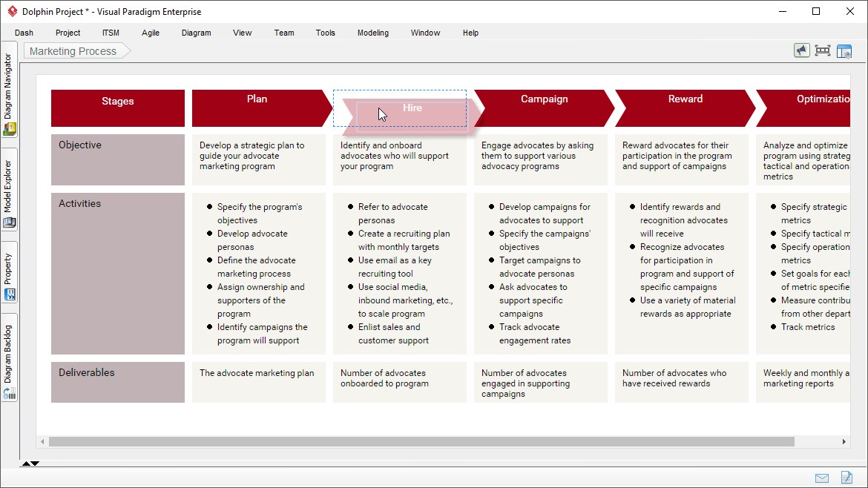
Task: Open the document note icon in status bar
Action: [846, 477]
